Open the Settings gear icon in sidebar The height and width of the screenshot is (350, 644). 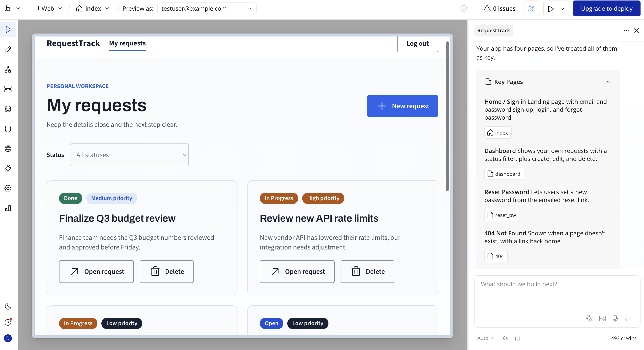tap(8, 188)
